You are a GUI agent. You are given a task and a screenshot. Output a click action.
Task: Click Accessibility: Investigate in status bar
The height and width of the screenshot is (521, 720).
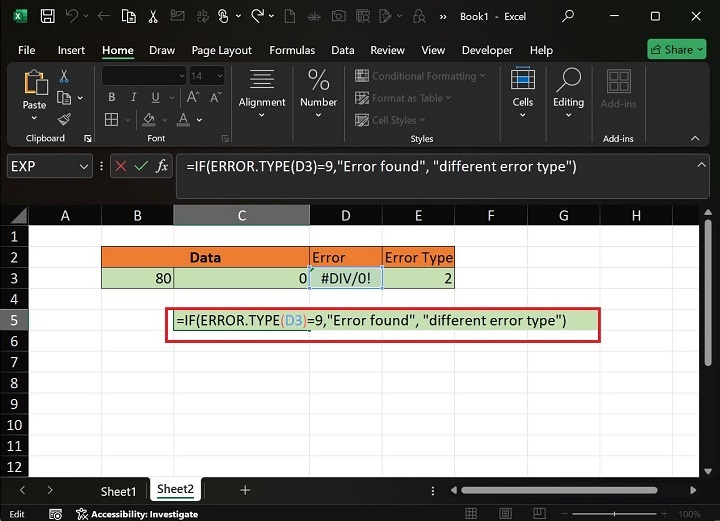[x=145, y=514]
